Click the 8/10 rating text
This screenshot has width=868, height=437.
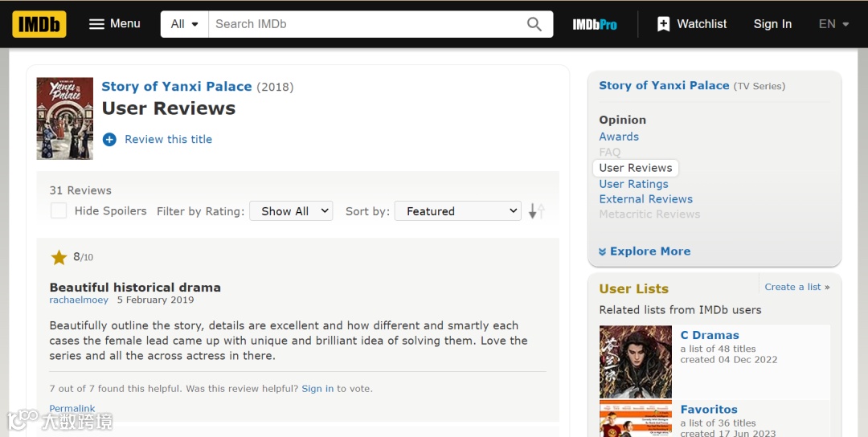pyautogui.click(x=83, y=257)
